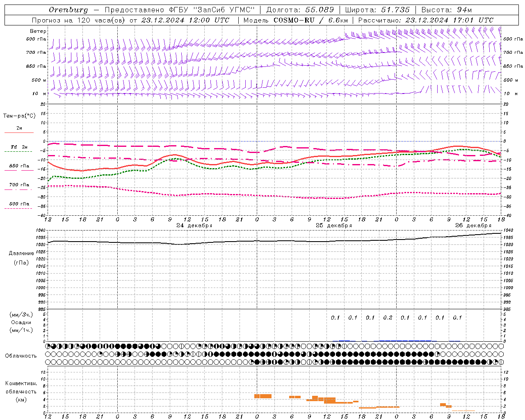Click the 'Ветер' panel label
The height and width of the screenshot is (420, 525).
[38, 31]
